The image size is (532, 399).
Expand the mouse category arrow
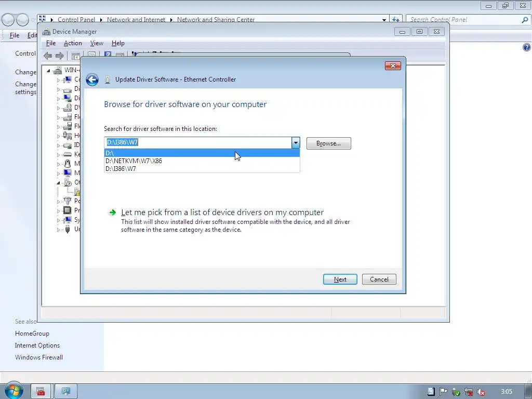[58, 164]
